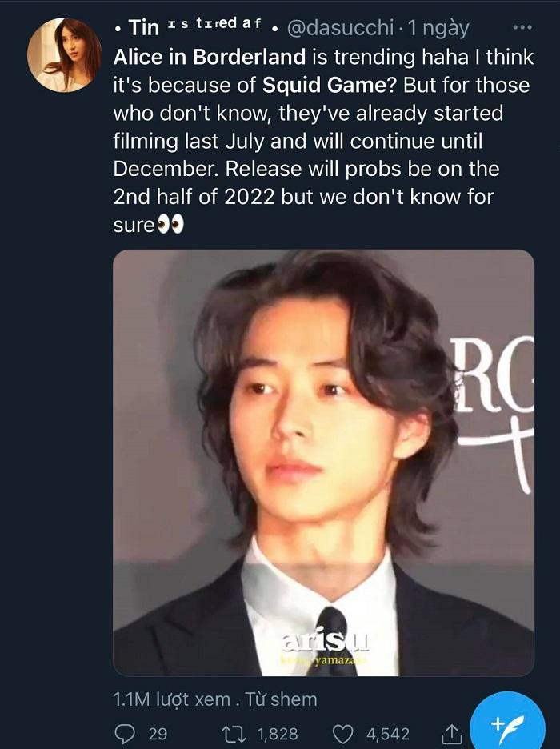Tap the bold Squid Game text
The height and width of the screenshot is (749, 560).
click(x=324, y=85)
